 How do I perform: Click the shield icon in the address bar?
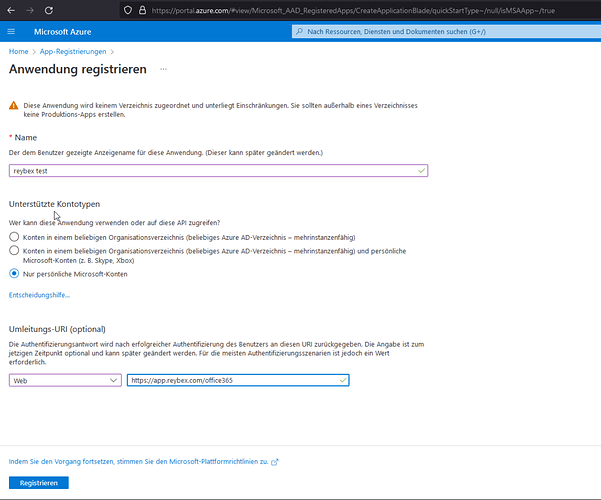(x=127, y=9)
